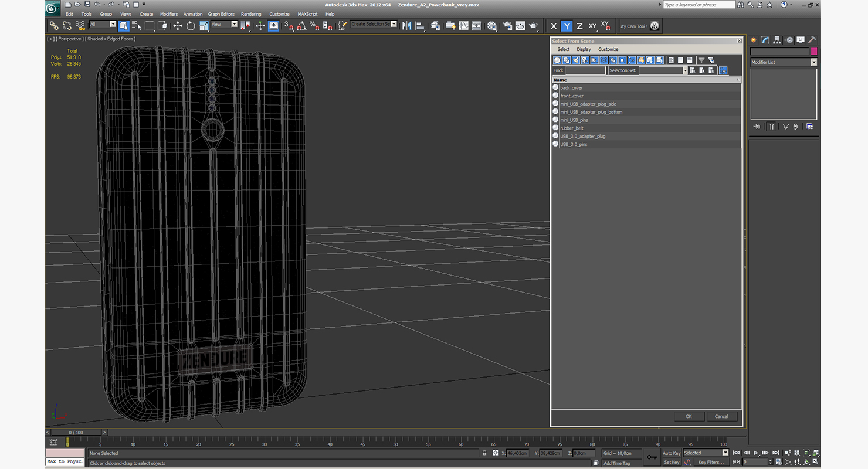The image size is (868, 469).
Task: Click the search keyword or phrase box
Action: tap(699, 5)
